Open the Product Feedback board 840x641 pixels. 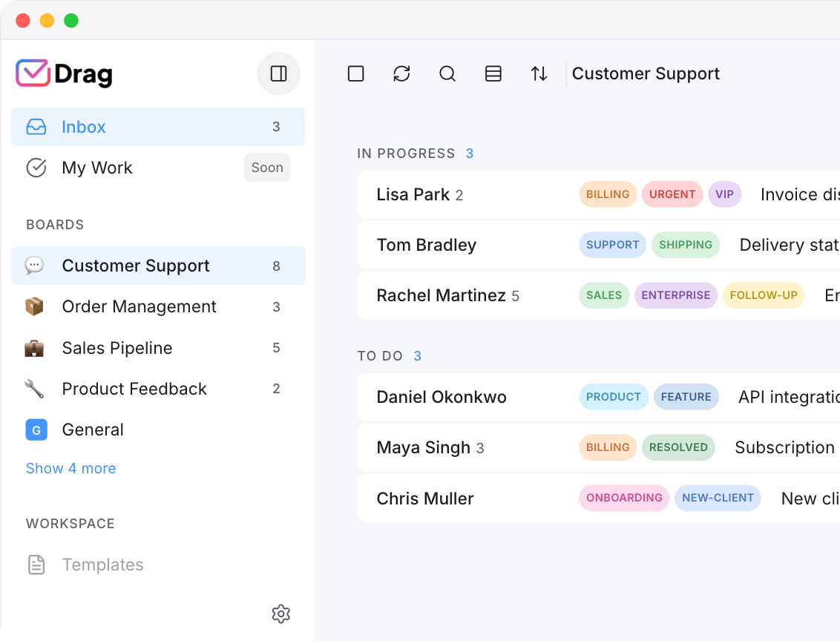point(158,389)
